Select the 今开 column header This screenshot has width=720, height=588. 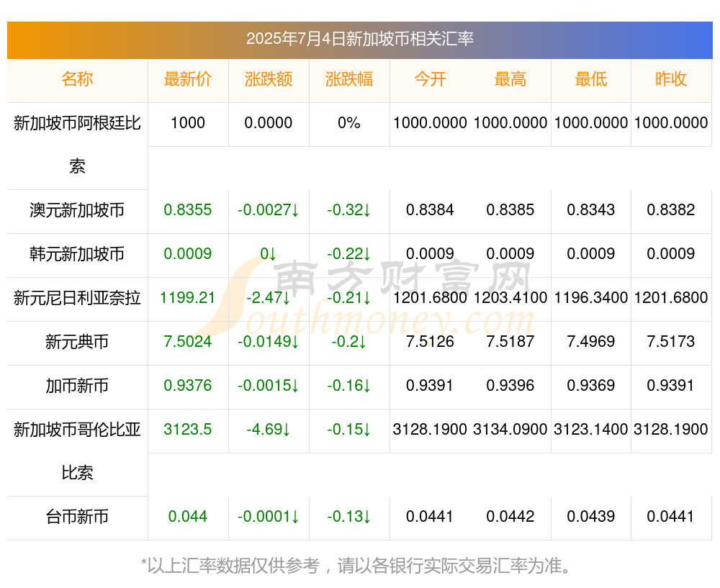430,79
